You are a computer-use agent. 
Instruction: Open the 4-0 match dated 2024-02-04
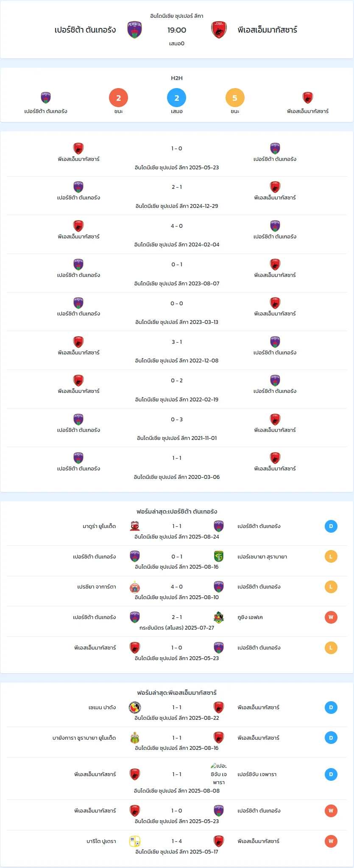[177, 235]
